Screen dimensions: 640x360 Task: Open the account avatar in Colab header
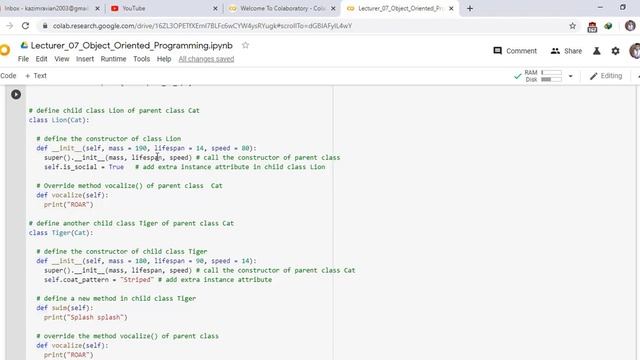635,51
